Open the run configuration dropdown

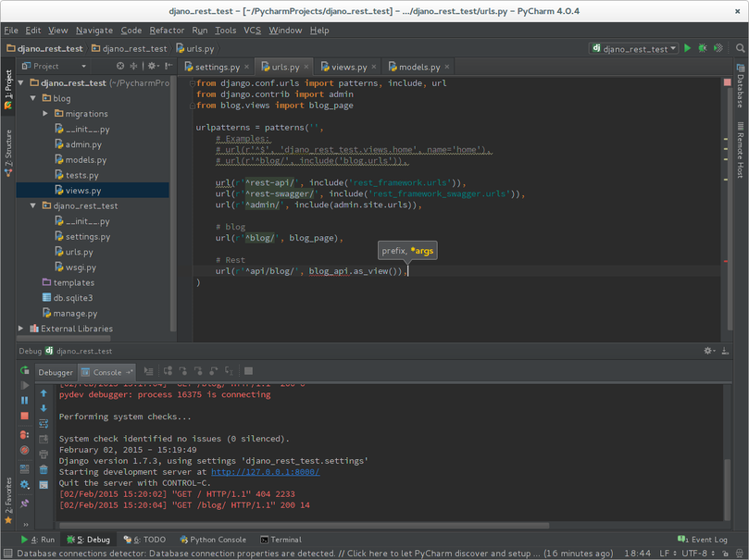click(634, 48)
